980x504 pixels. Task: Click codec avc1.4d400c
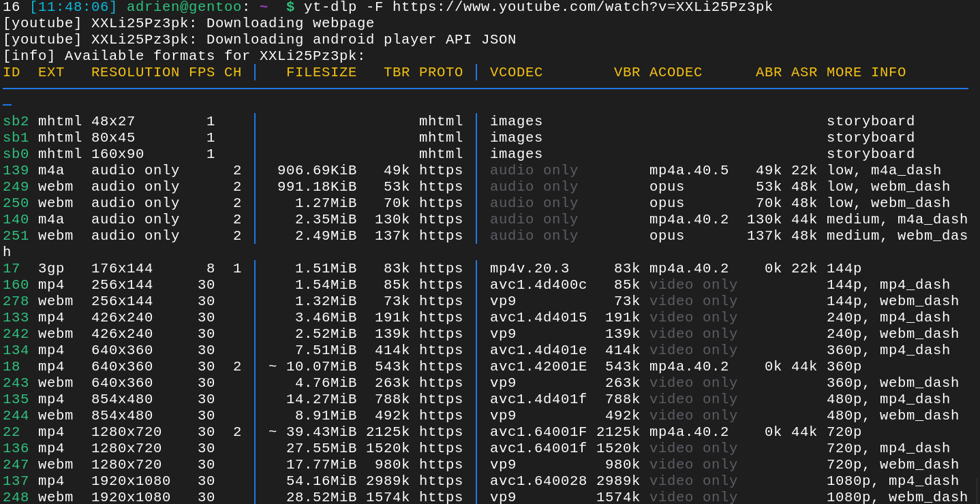538,285
